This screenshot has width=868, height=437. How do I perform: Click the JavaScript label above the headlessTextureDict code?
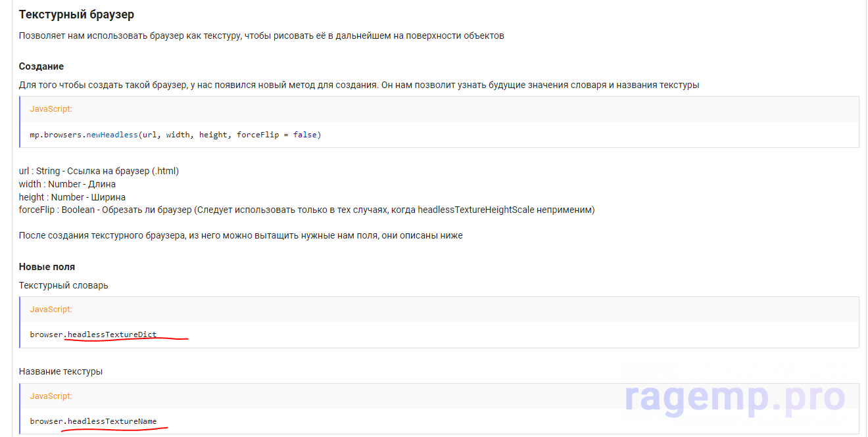tap(51, 310)
